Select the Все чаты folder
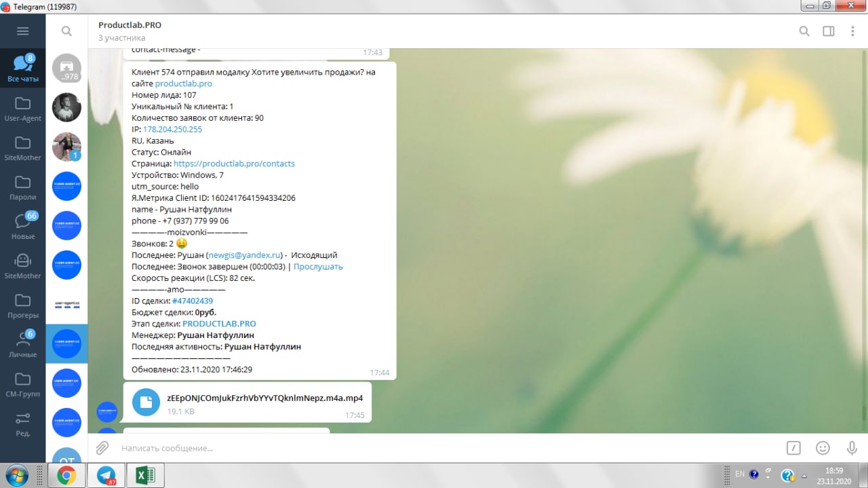The image size is (868, 488). [23, 68]
